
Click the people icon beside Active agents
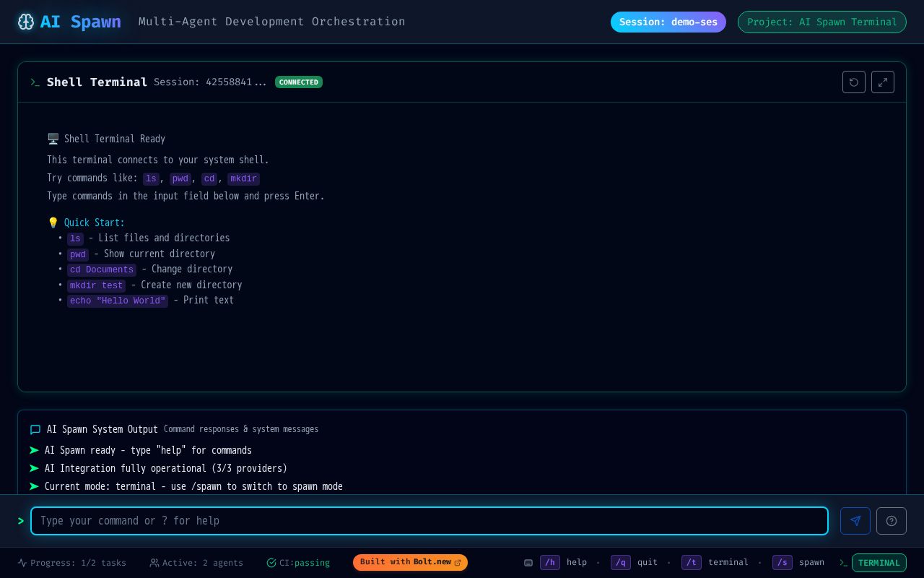[154, 563]
